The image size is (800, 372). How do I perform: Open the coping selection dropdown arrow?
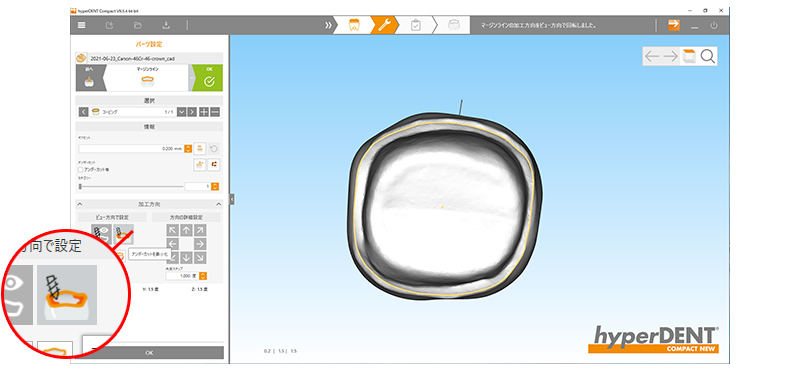181,112
